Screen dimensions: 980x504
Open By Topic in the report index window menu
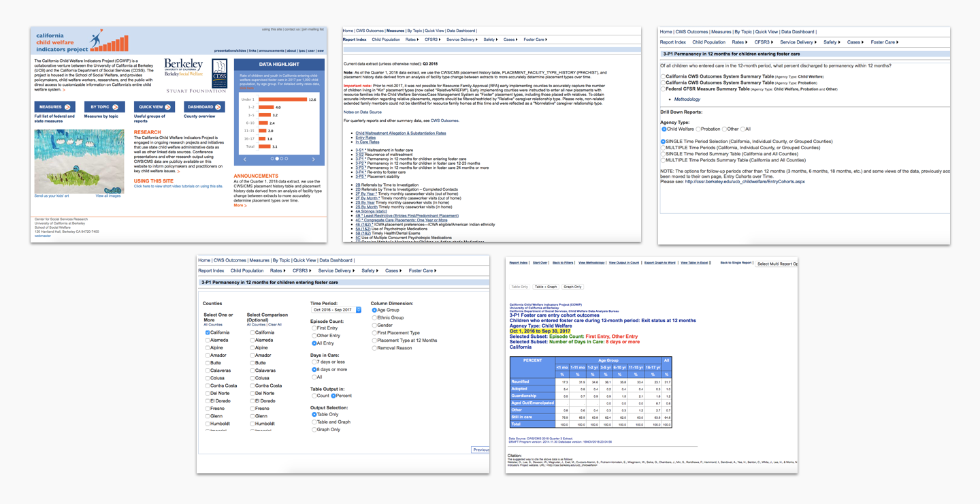(x=414, y=31)
